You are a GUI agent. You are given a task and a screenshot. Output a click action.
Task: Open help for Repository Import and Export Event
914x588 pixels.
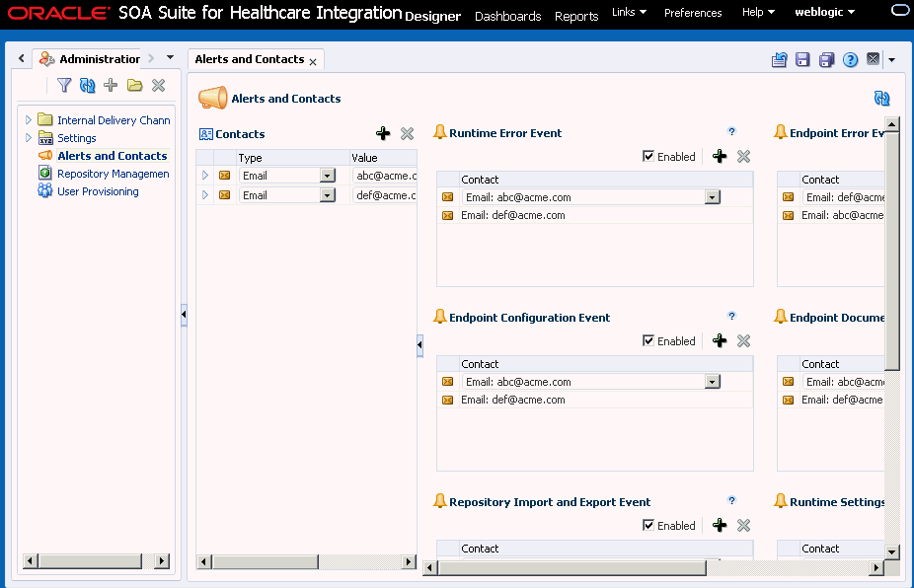pos(731,500)
